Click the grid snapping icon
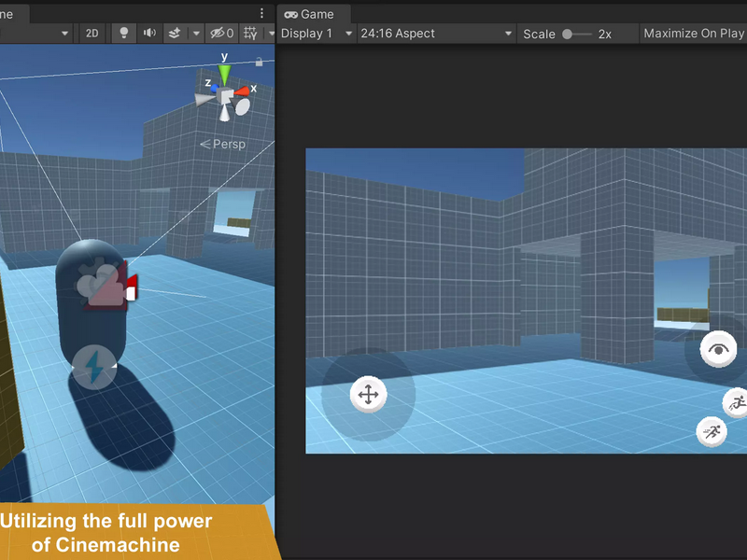This screenshot has width=747, height=560. click(250, 34)
